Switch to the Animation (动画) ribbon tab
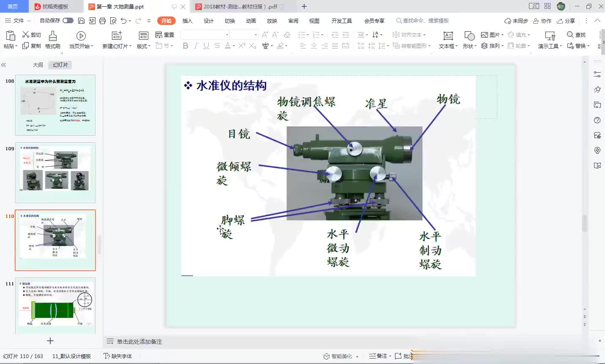605x364 pixels. click(x=251, y=21)
